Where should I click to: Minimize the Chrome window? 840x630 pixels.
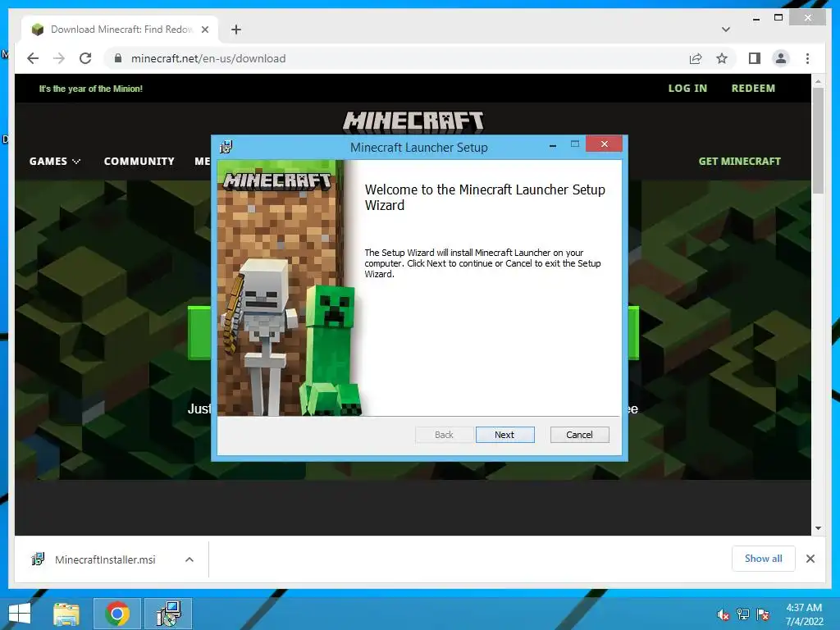click(756, 18)
